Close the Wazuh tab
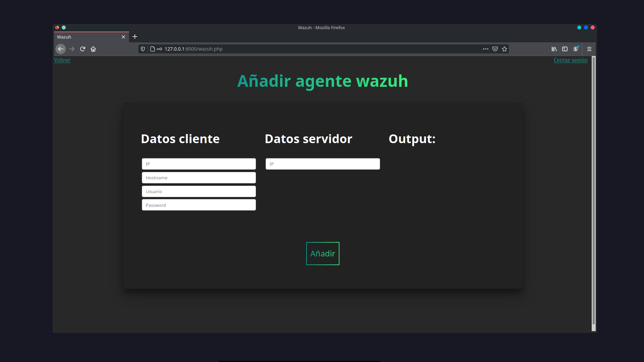This screenshot has width=644, height=362. click(x=123, y=37)
